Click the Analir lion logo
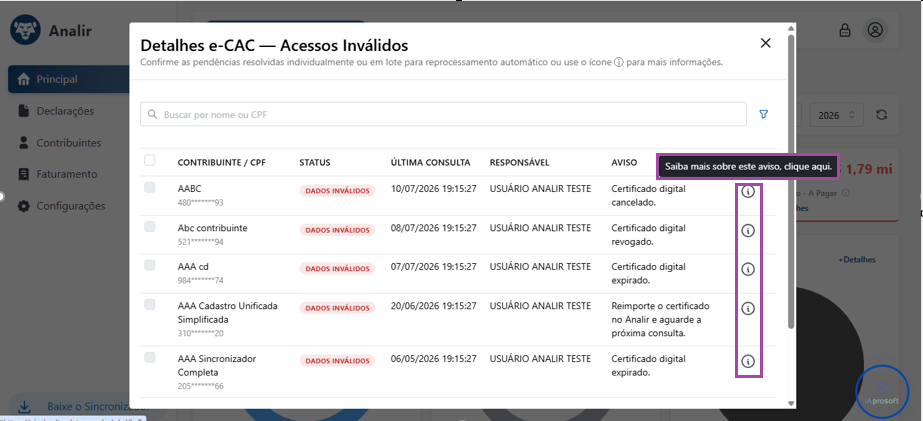Viewport: 923px width, 421px height. [x=25, y=31]
